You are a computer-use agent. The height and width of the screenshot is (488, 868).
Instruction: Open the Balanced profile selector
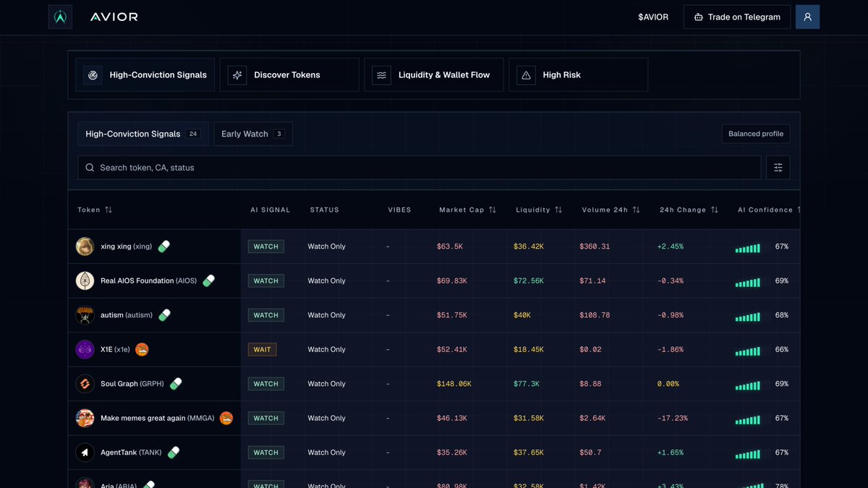[756, 134]
